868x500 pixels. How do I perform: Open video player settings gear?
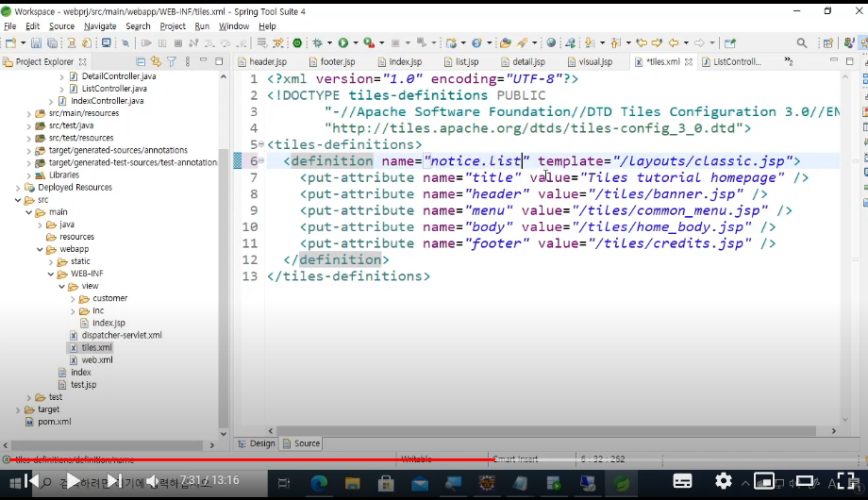point(723,481)
